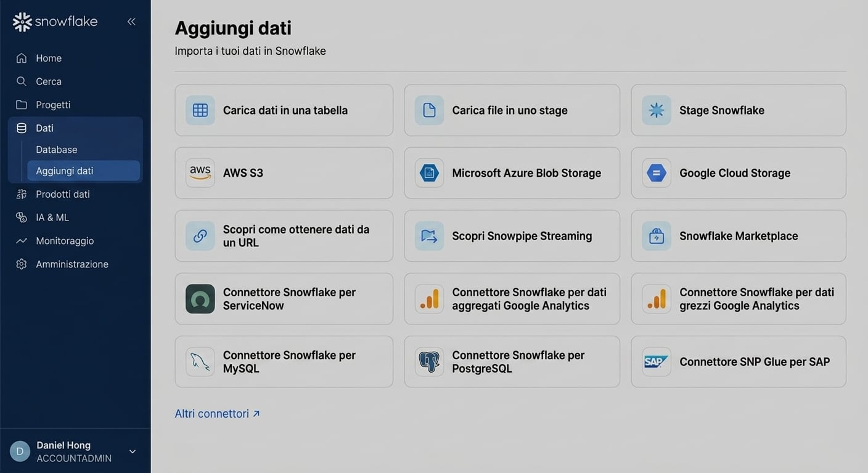Click the aggregati Google Analytics bar icon
Screen dimensions: 868x473
(429, 299)
